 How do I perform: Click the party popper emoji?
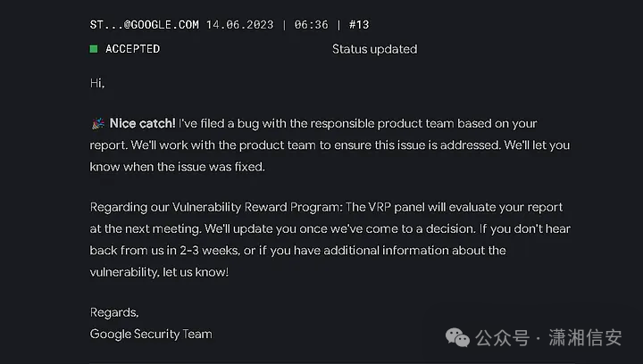97,123
